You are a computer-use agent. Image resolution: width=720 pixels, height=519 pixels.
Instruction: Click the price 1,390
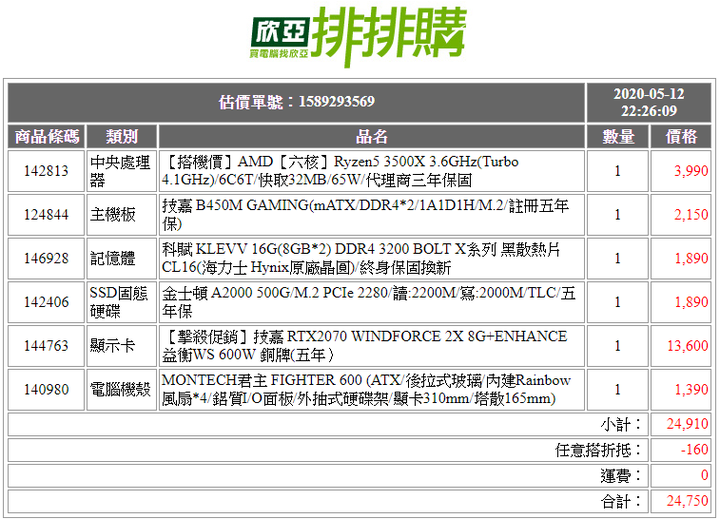click(691, 389)
